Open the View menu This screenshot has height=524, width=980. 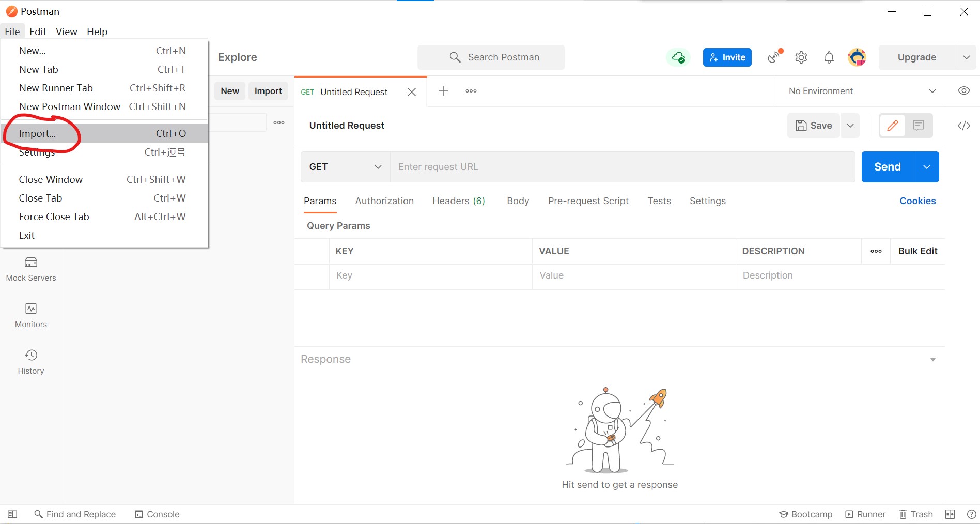(x=66, y=32)
